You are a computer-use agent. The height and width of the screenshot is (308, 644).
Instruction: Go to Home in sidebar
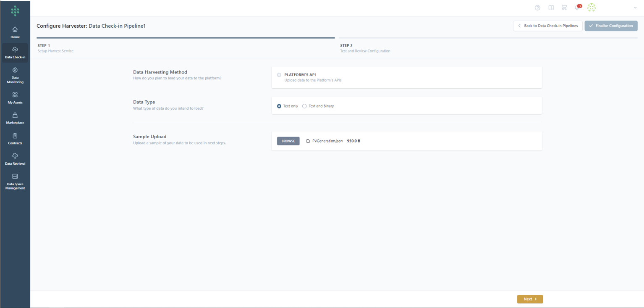point(15,32)
